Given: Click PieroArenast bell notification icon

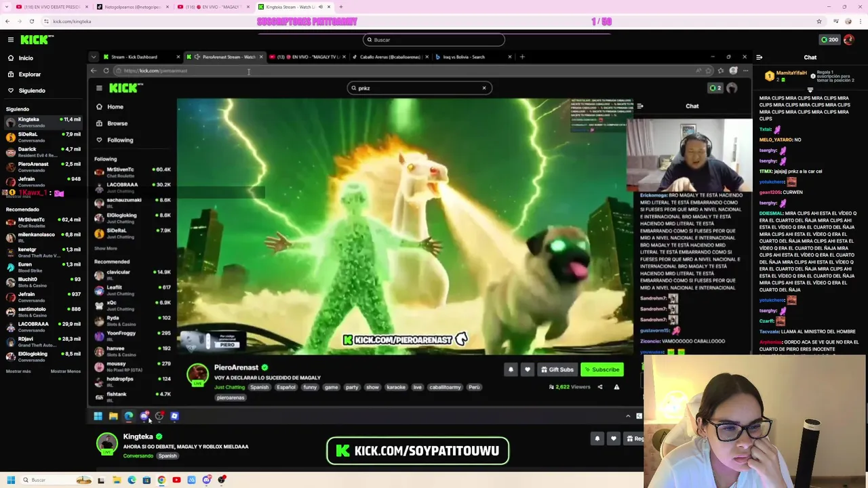Looking at the screenshot, I should 511,369.
